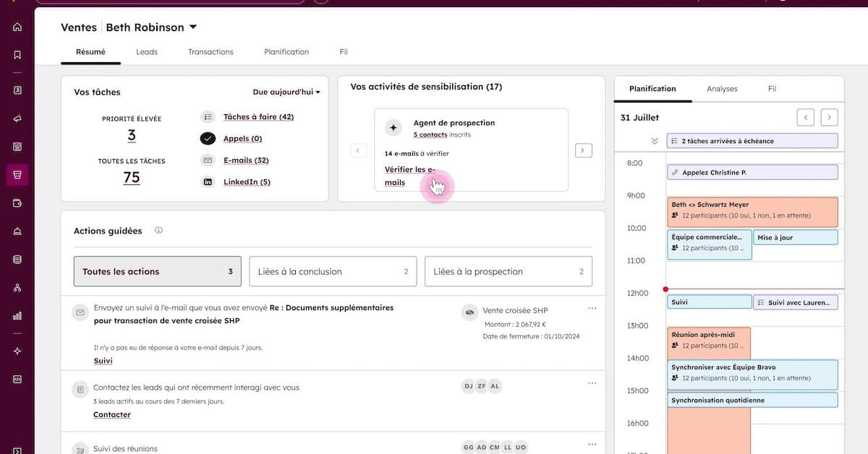Open more options for Contactez les leads action
The image size is (868, 454).
pyautogui.click(x=592, y=383)
